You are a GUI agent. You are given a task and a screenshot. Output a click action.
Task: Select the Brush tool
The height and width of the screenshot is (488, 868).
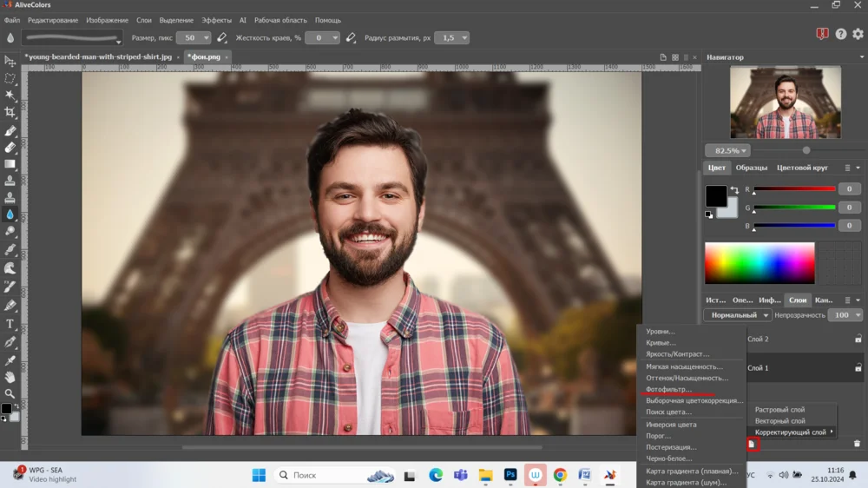(10, 131)
